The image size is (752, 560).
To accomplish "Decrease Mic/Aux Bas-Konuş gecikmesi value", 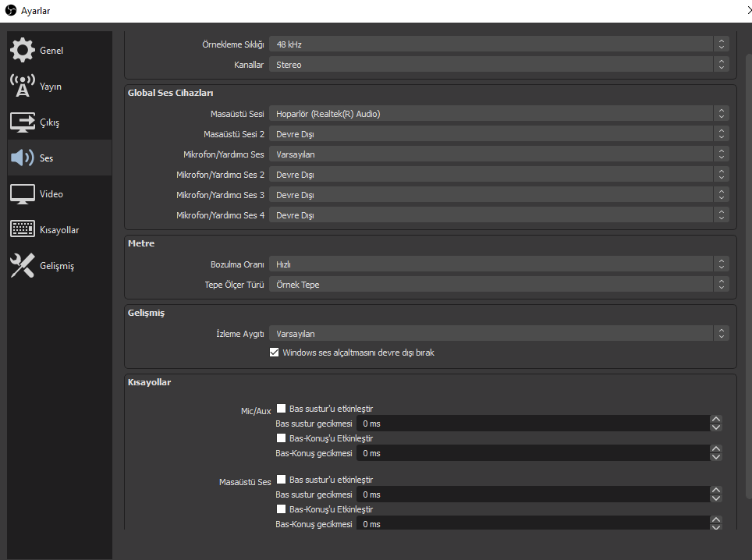I will (716, 457).
